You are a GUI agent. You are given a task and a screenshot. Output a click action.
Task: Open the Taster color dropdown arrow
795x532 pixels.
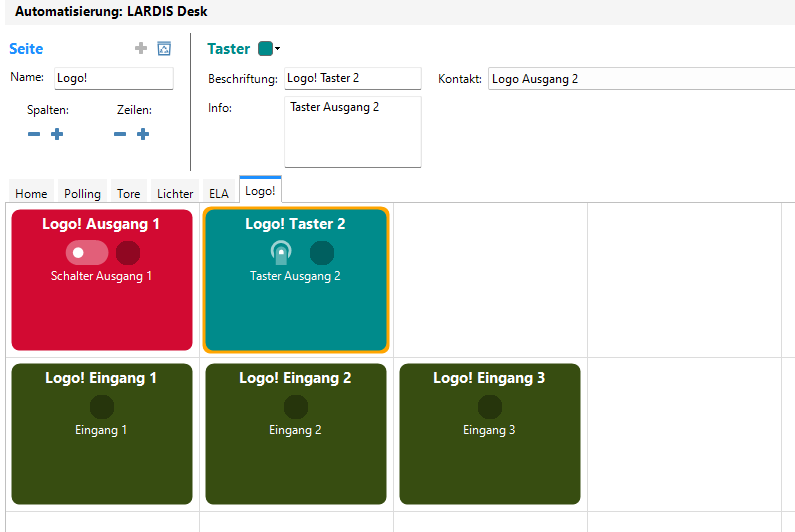coord(277,49)
